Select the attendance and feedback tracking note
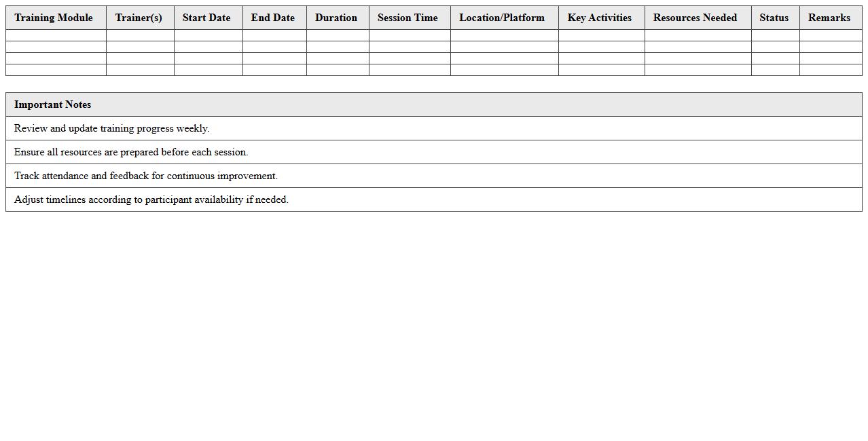Screen dimensions: 868x441 (433, 176)
